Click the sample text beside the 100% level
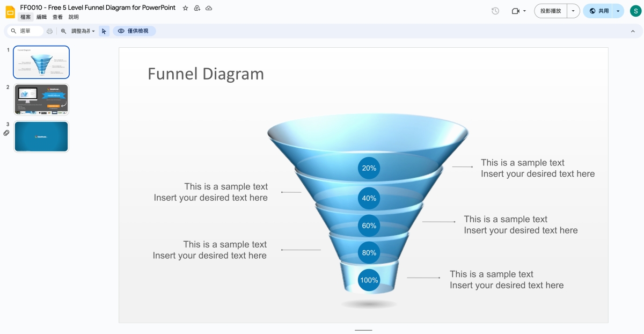The width and height of the screenshot is (644, 334). click(507, 279)
